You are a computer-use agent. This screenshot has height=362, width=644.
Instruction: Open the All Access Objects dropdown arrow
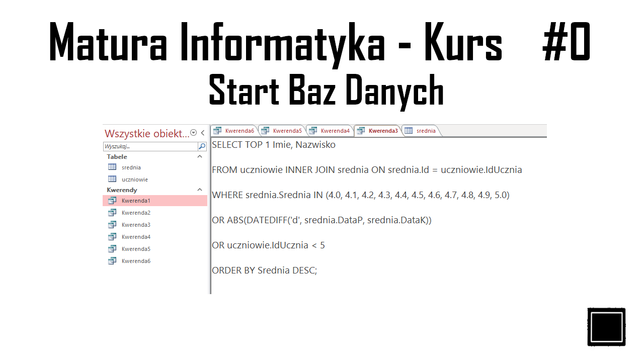[x=193, y=133]
